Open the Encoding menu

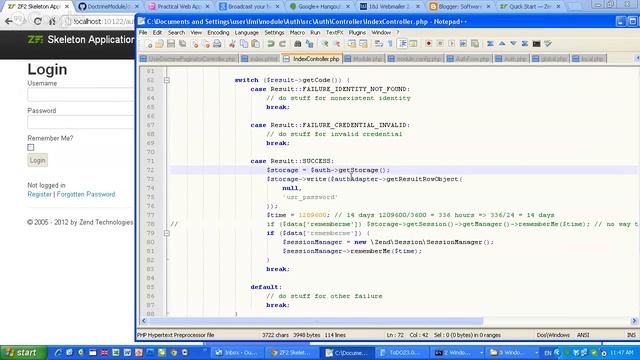[x=218, y=32]
